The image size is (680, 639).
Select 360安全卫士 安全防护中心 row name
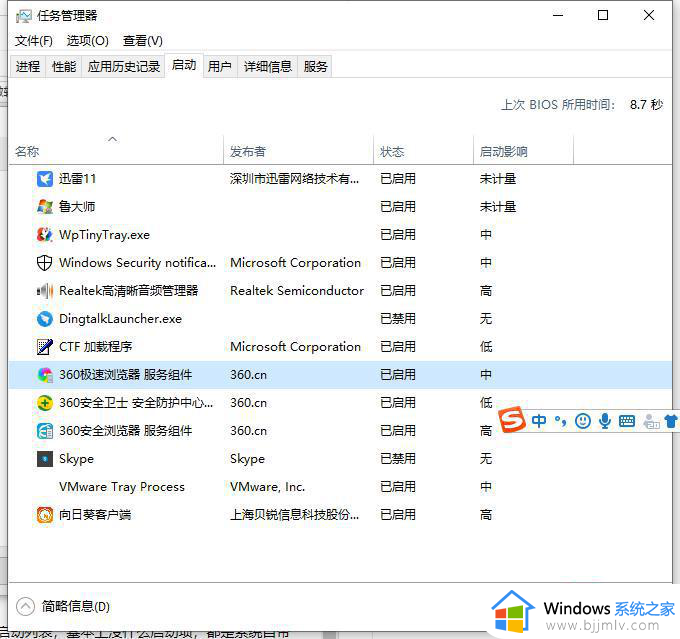[x=136, y=403]
